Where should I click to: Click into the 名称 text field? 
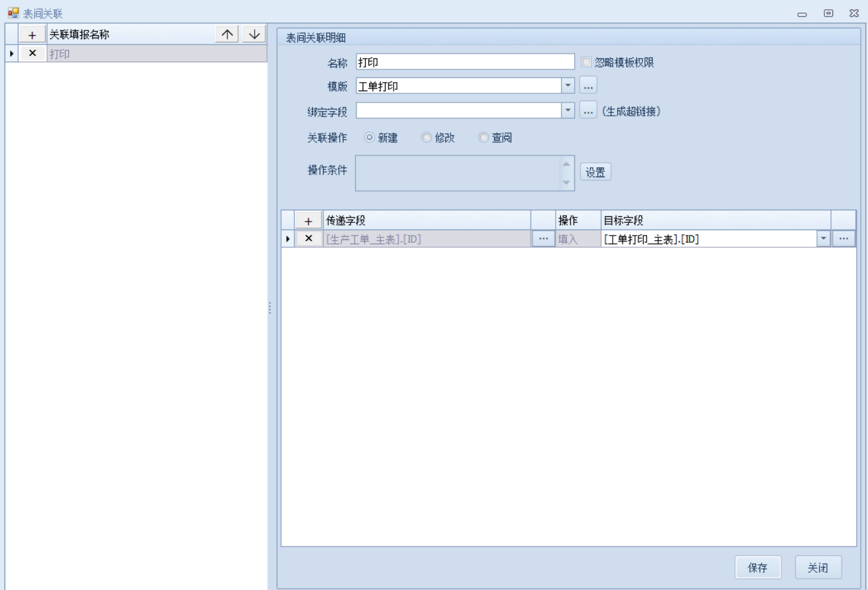tap(464, 62)
